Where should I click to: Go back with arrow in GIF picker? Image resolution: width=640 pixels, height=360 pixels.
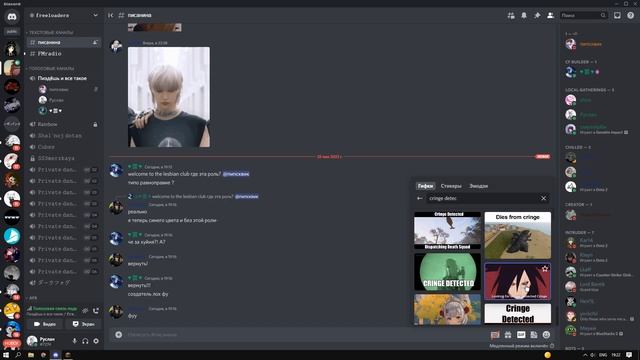(x=420, y=198)
